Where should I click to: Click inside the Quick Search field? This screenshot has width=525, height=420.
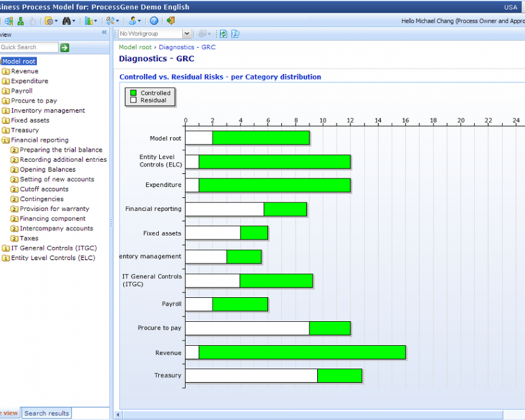pos(28,47)
